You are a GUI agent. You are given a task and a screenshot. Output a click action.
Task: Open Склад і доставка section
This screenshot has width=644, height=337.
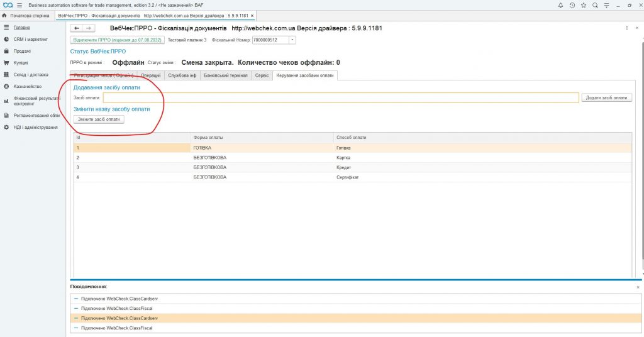pyautogui.click(x=31, y=75)
